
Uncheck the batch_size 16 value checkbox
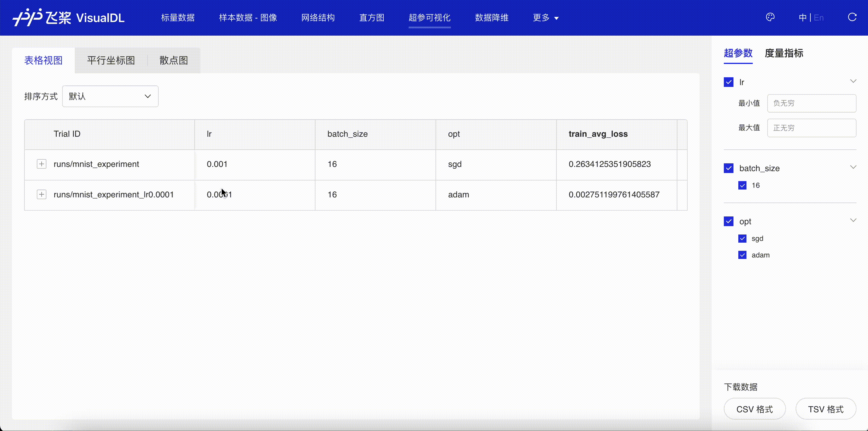(742, 186)
